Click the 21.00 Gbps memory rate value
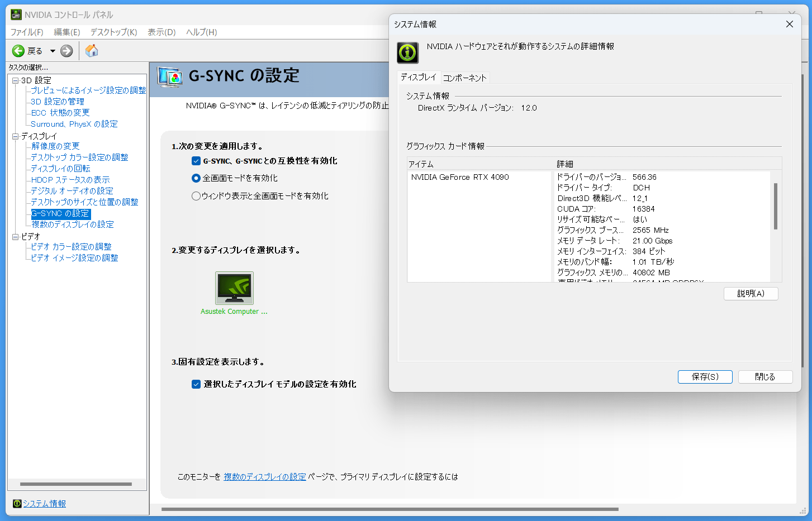This screenshot has height=521, width=812. pos(652,241)
